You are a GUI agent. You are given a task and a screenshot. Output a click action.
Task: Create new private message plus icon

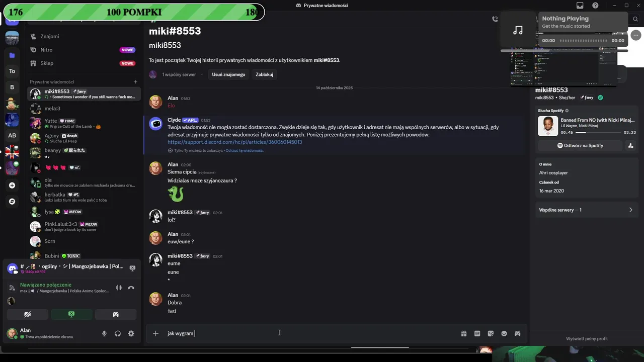(135, 81)
